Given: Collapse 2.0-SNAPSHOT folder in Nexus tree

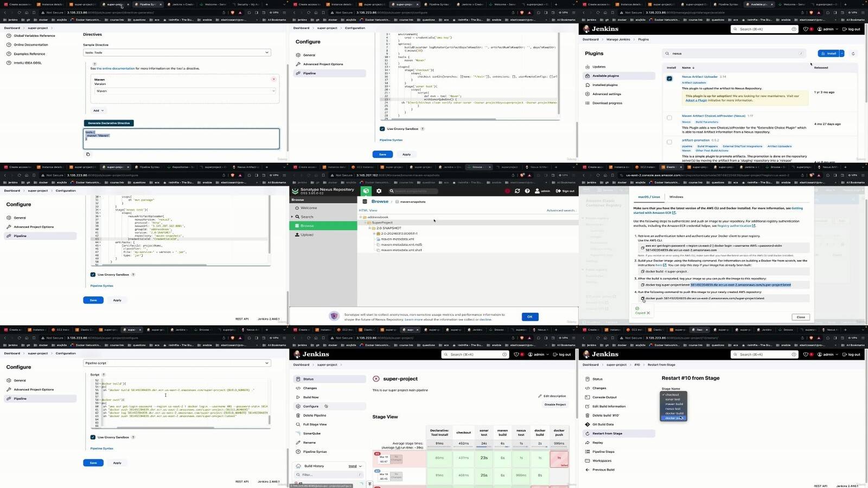Looking at the screenshot, I should [x=369, y=228].
